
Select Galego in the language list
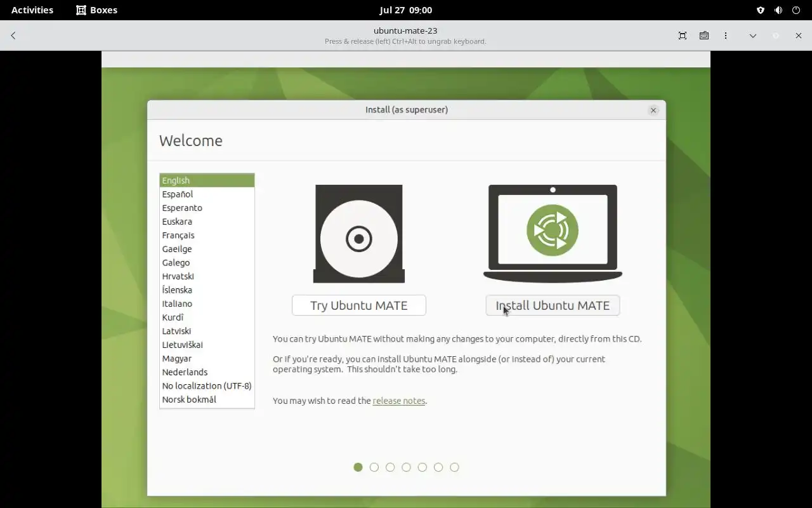(207, 262)
